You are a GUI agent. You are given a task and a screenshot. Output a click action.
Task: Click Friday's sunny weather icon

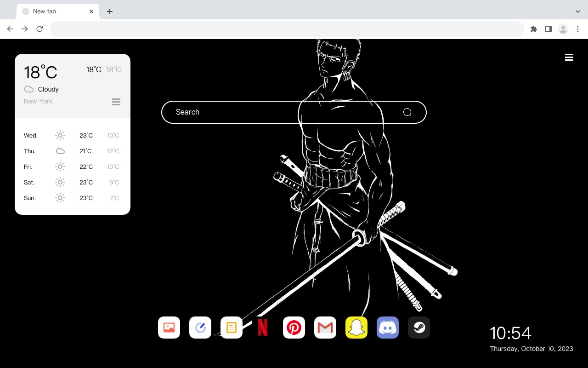pos(60,167)
